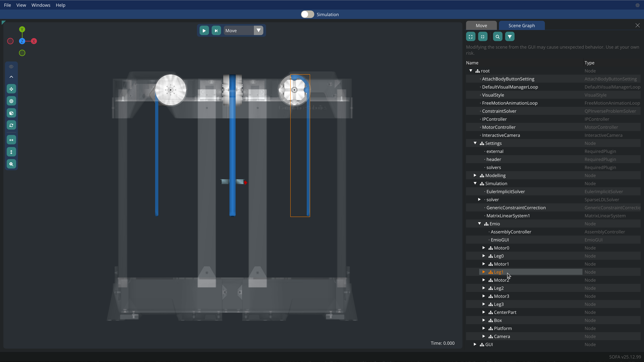Click the refresh arrows icon in left toolbar
The height and width of the screenshot is (362, 644).
(x=11, y=125)
